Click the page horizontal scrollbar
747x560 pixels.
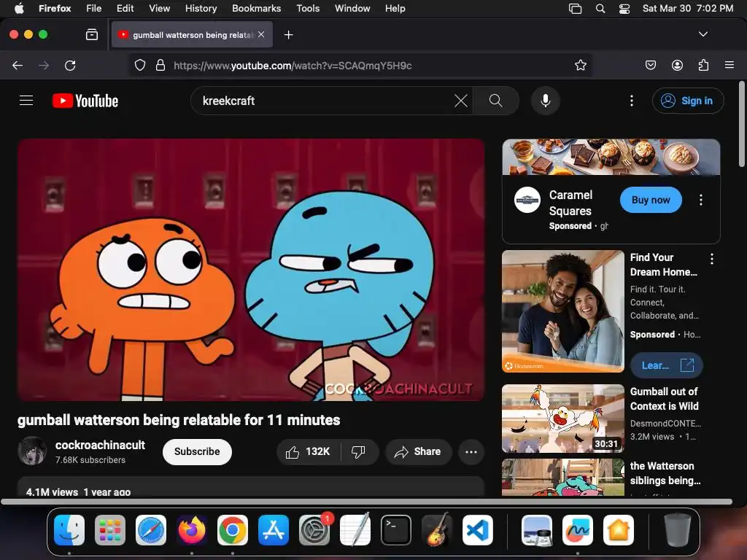[x=366, y=502]
